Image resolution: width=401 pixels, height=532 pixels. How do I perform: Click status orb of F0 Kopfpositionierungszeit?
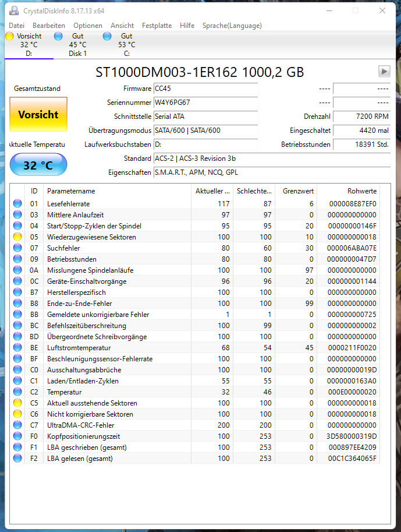[x=17, y=436]
